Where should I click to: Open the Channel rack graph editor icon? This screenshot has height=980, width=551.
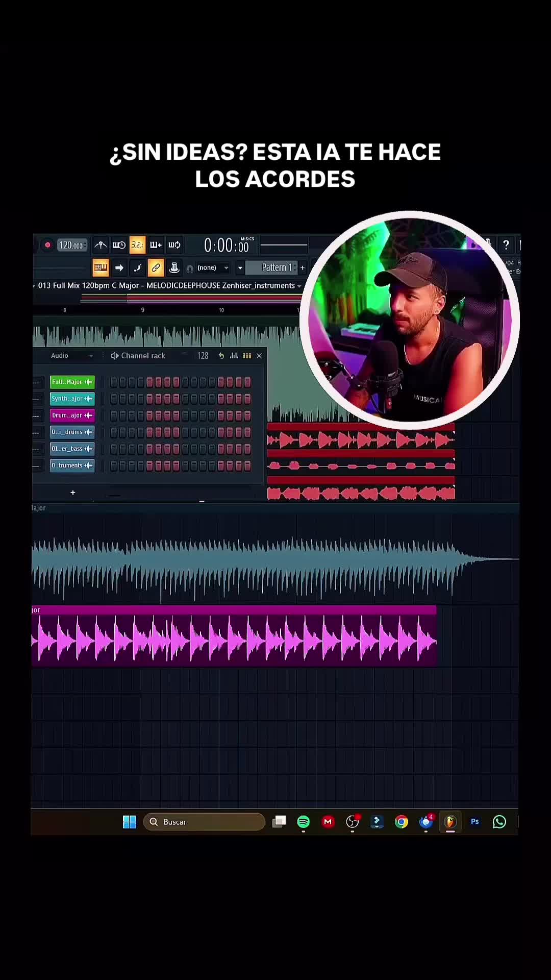(x=234, y=356)
